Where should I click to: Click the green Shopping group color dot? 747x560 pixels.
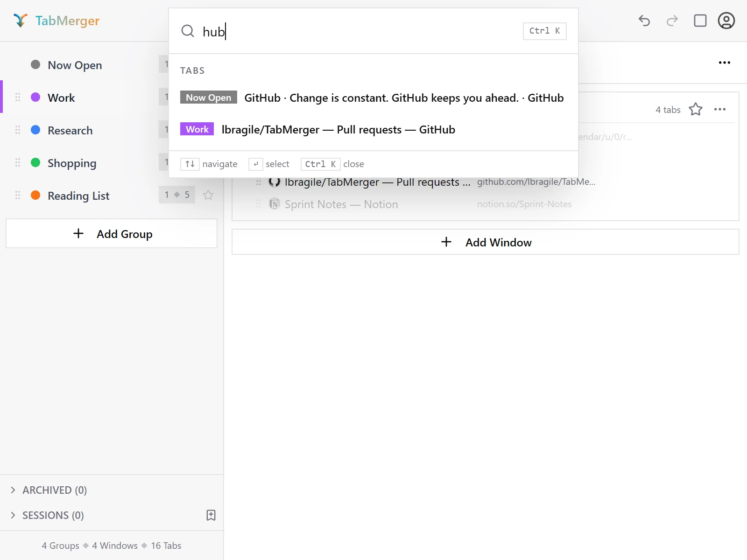click(x=35, y=162)
